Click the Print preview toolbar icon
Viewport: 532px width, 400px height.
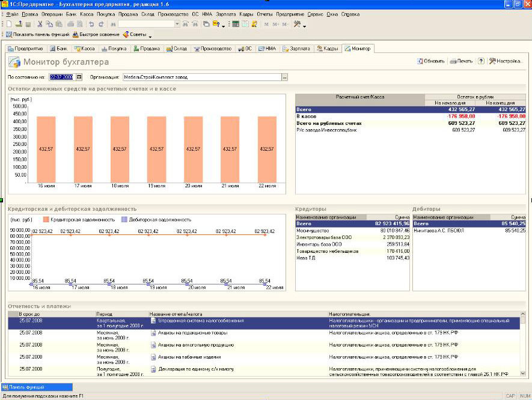[80, 24]
